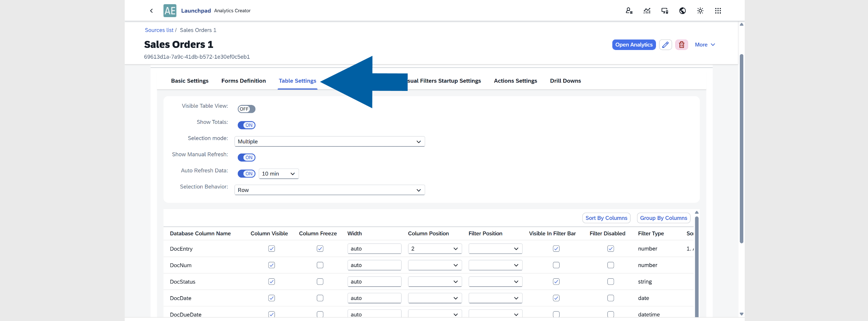Click the theme brightness icon in the header
Viewport: 868px width, 321px height.
point(700,10)
